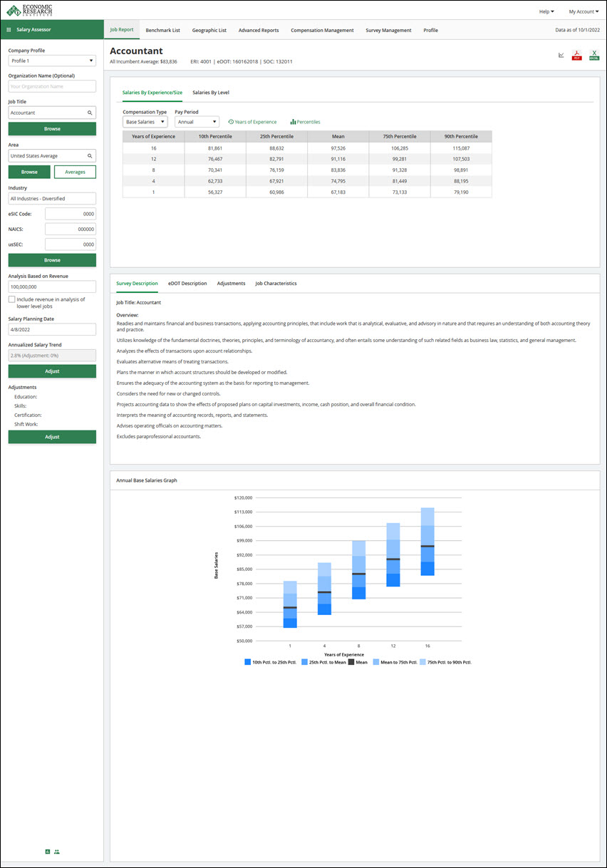
Task: Click the Mean legend swatch in graph
Action: (351, 662)
